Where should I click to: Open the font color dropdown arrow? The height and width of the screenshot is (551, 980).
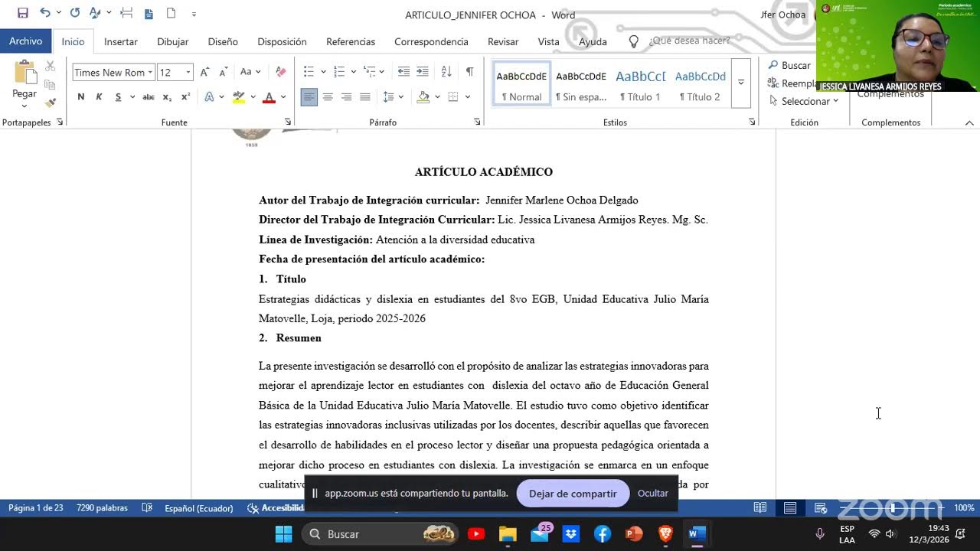(283, 97)
